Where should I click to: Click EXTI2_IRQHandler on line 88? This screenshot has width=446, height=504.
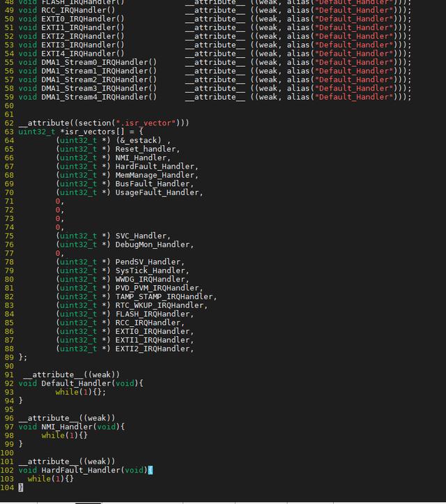[153, 349]
